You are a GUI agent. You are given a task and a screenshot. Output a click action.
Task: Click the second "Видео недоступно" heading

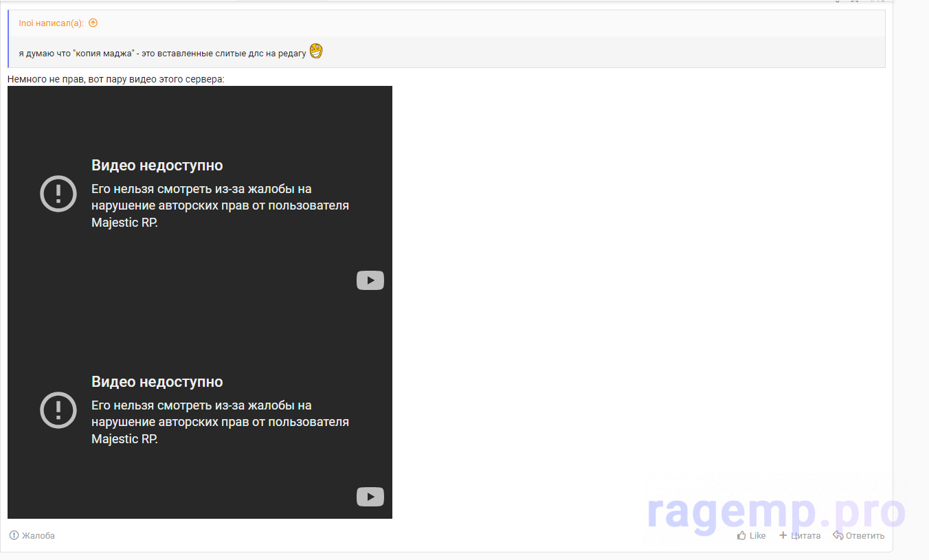(x=157, y=382)
